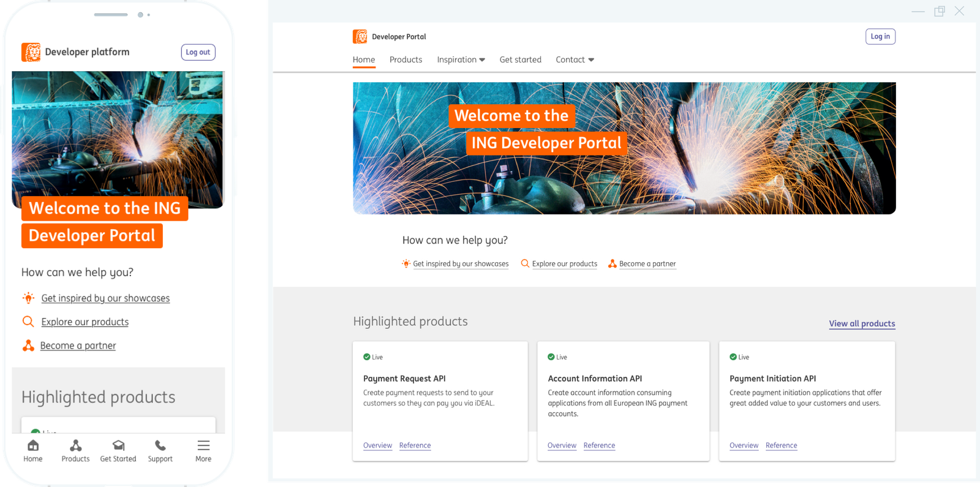Click the magnifier icon beside Explore our products
The width and height of the screenshot is (980, 487).
click(x=525, y=263)
